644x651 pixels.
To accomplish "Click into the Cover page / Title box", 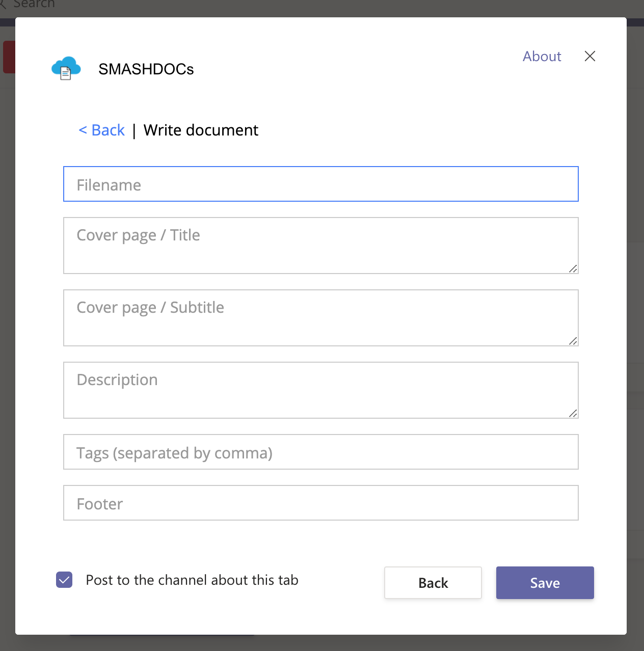I will point(321,246).
